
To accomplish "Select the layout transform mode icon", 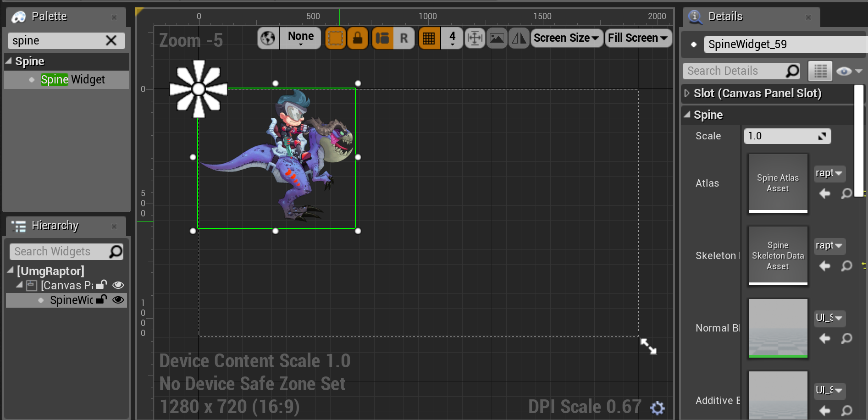I will coord(382,38).
